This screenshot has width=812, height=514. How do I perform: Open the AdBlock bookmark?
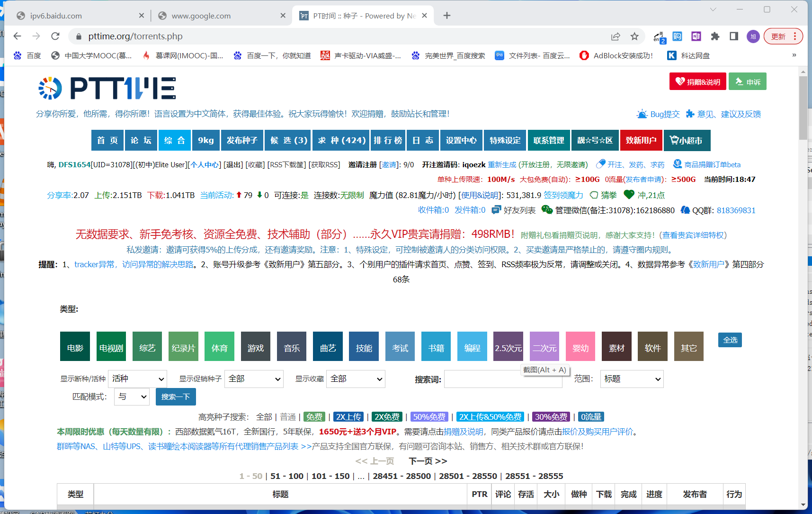pos(616,55)
